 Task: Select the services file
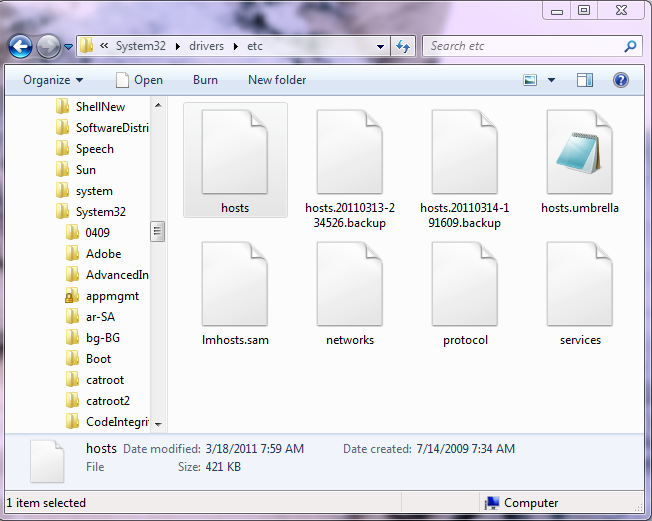(580, 294)
